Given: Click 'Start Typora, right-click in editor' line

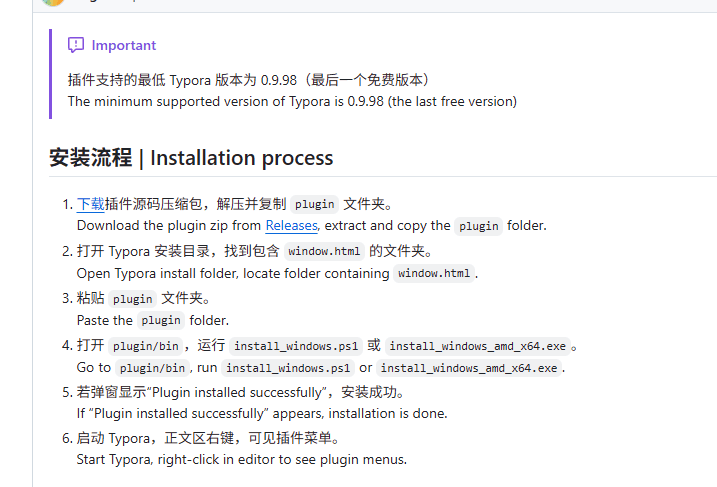Looking at the screenshot, I should [x=241, y=459].
